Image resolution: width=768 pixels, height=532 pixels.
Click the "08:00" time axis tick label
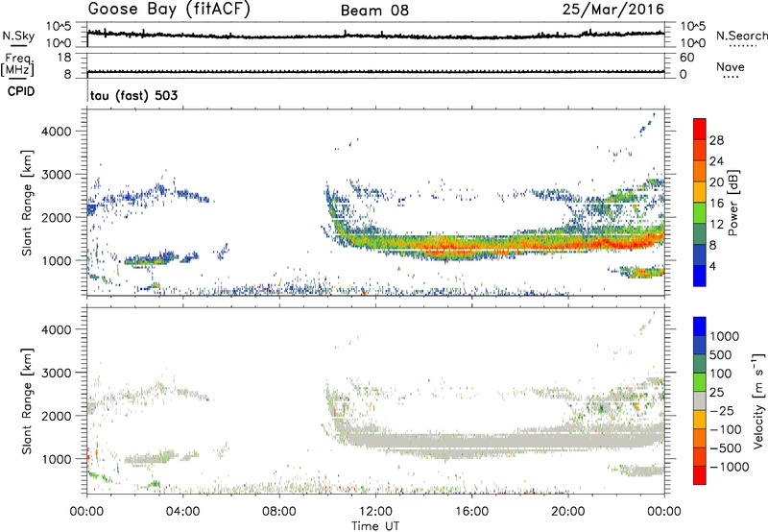point(279,512)
